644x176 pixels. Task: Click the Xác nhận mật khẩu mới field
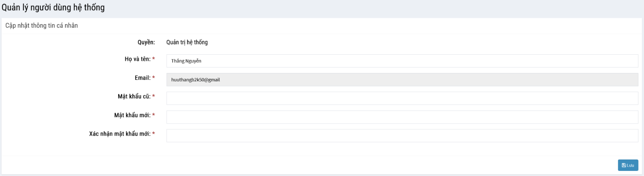tap(402, 136)
